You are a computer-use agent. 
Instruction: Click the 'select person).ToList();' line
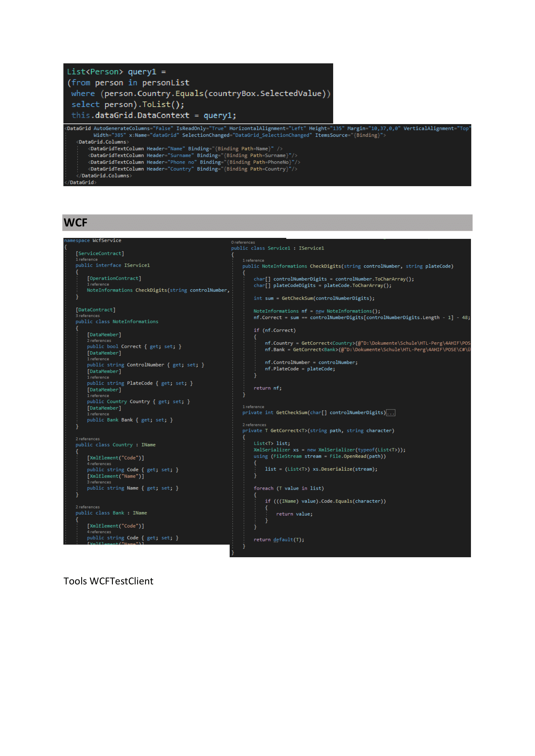click(128, 104)
